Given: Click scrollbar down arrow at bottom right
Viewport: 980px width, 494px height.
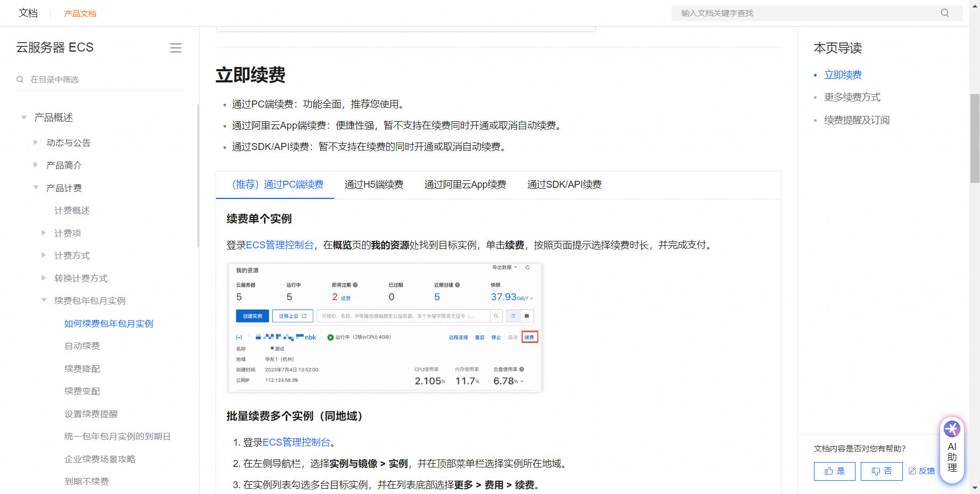Looking at the screenshot, I should tap(975, 488).
